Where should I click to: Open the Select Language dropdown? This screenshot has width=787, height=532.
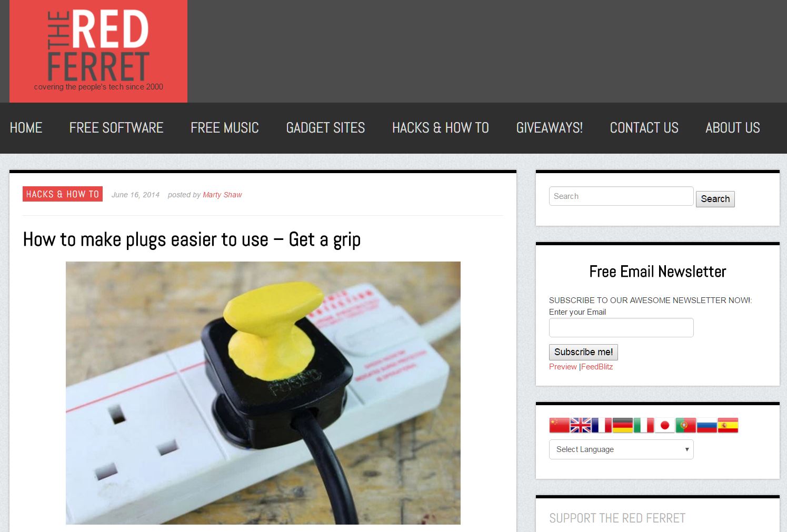(621, 449)
